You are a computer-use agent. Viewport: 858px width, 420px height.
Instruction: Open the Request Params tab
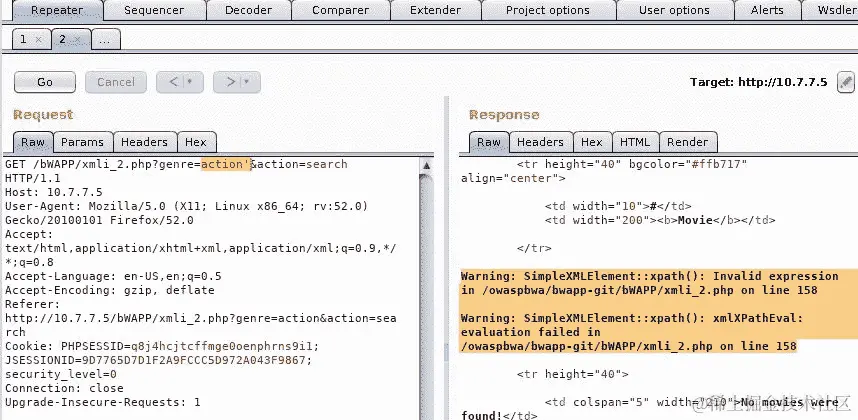pyautogui.click(x=83, y=142)
